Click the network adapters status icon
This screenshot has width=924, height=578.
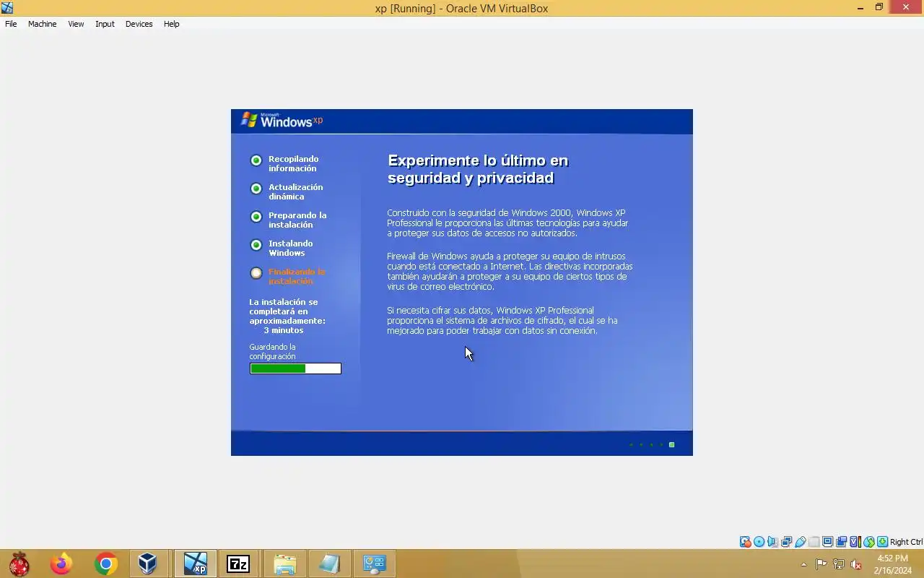point(786,542)
